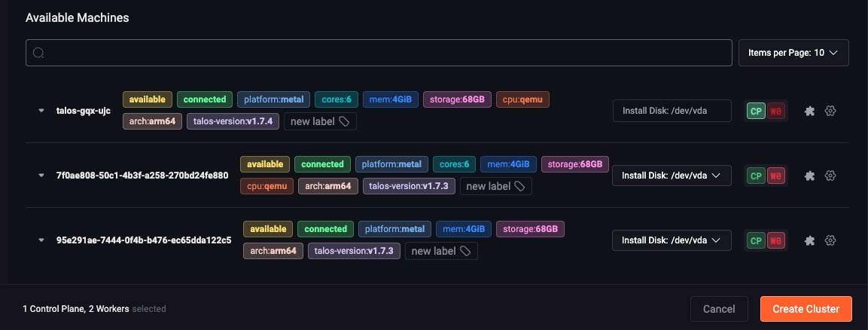The image size is (868, 330).
Task: Click cpu:qemu label on 7f0ae808 machine
Action: click(x=266, y=186)
